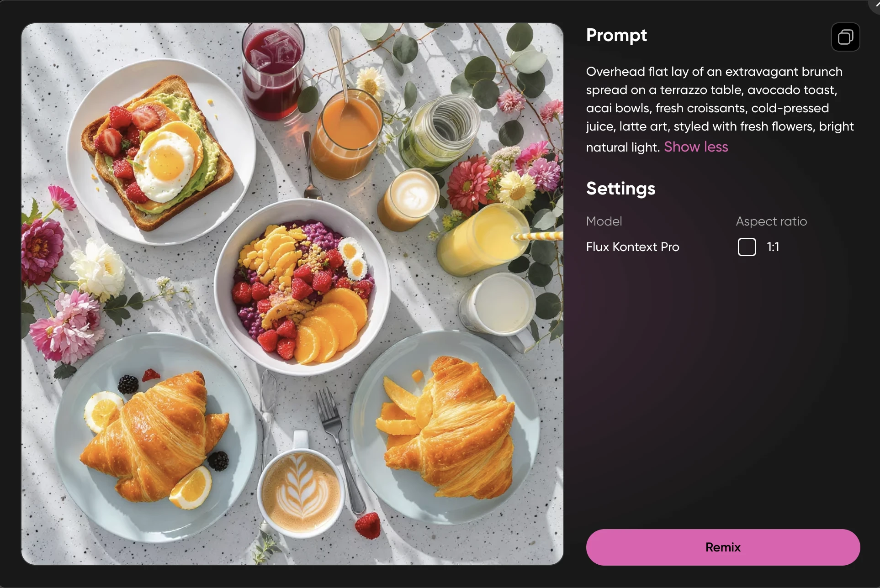Viewport: 880px width, 588px height.
Task: Click the dark red juice glass in the image
Action: (x=273, y=71)
